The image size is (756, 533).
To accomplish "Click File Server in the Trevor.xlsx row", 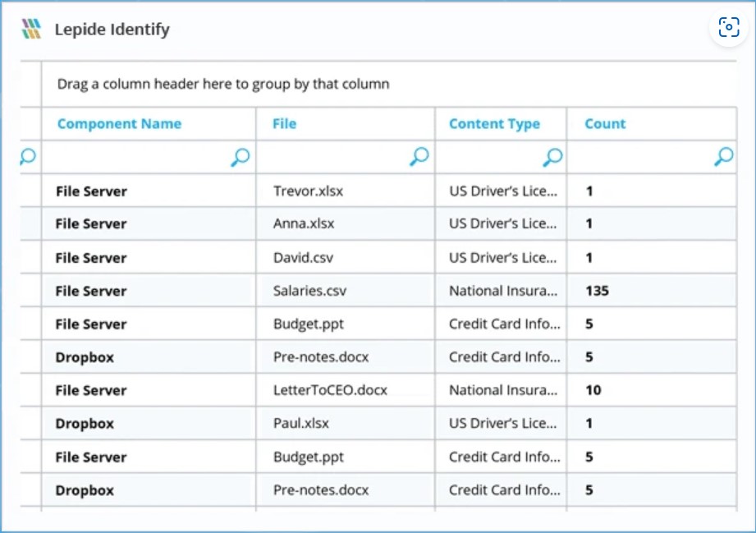I will pyautogui.click(x=91, y=191).
